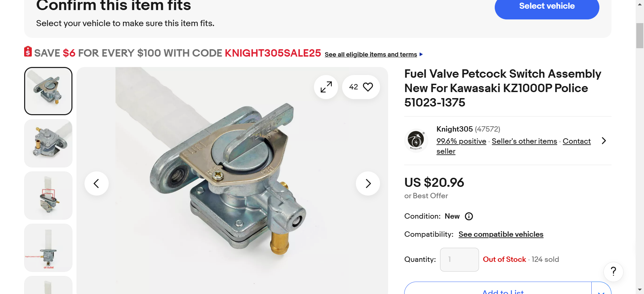Image resolution: width=644 pixels, height=294 pixels.
Task: Expand the product image to fullscreen
Action: (326, 87)
